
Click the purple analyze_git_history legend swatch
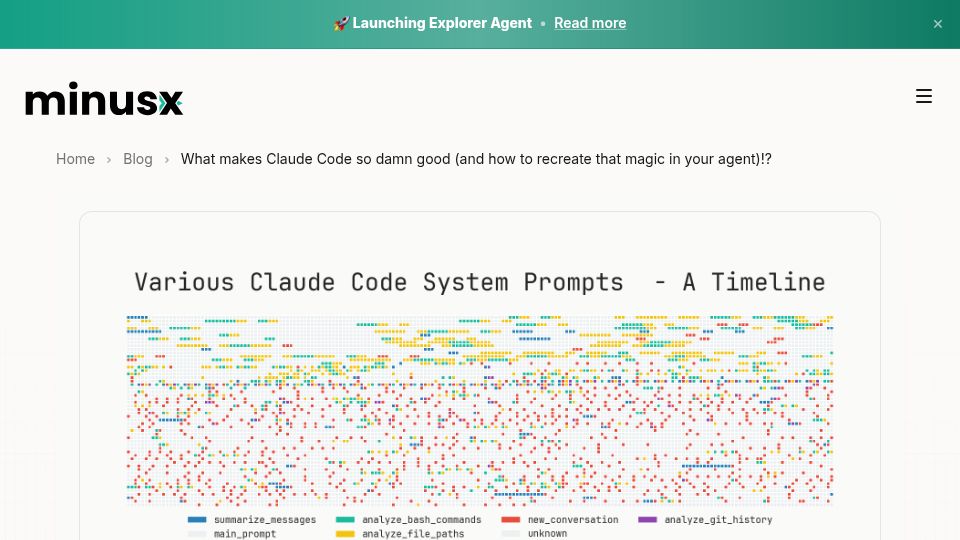coord(648,520)
